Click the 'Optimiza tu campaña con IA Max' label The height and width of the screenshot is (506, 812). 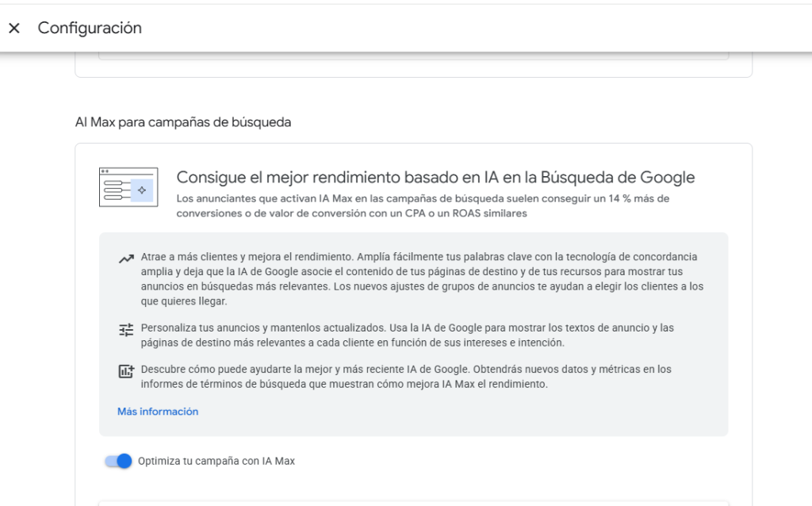[216, 461]
